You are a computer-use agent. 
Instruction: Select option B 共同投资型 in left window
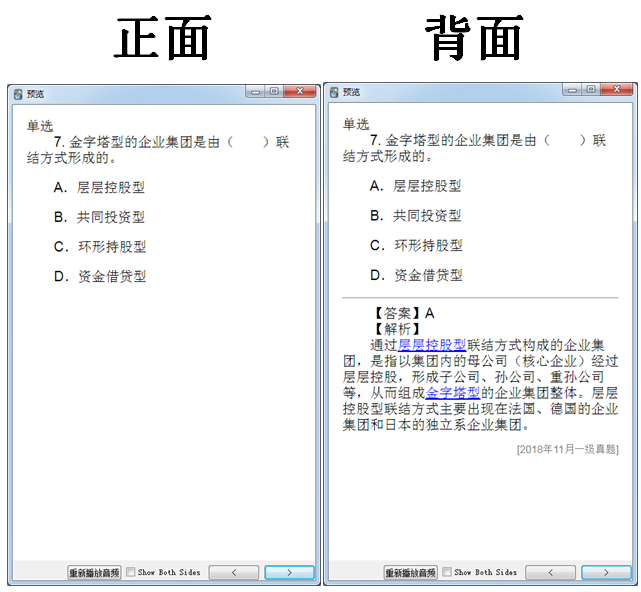(99, 217)
